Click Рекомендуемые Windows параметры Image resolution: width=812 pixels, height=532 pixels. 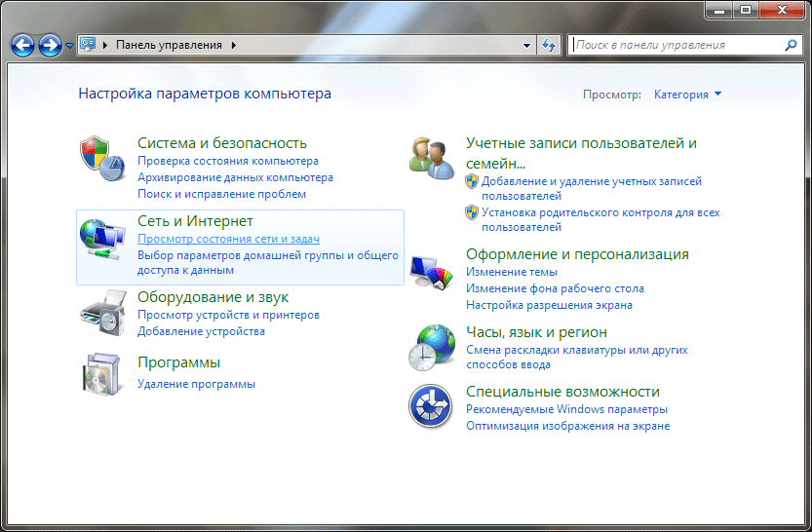(566, 409)
